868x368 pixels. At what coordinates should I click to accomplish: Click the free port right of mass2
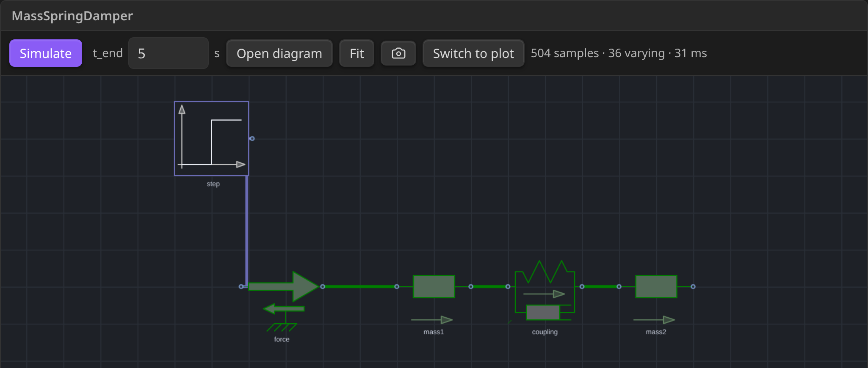(x=693, y=286)
